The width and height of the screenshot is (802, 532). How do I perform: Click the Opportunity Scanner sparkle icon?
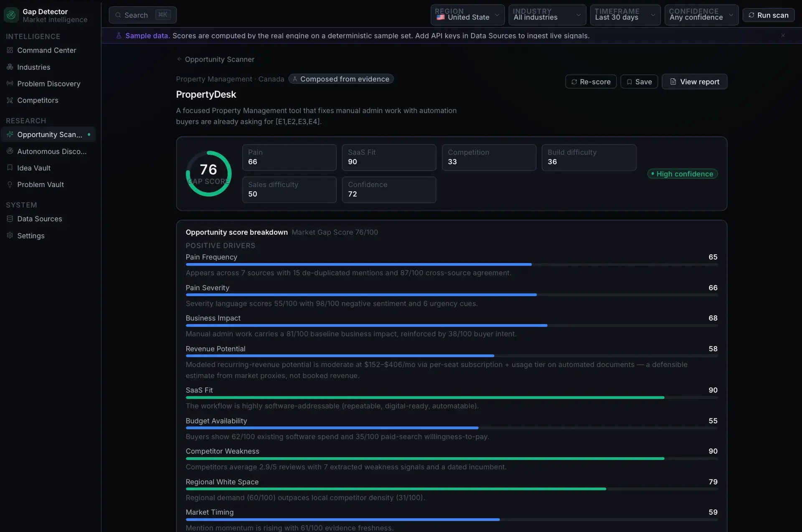click(10, 134)
